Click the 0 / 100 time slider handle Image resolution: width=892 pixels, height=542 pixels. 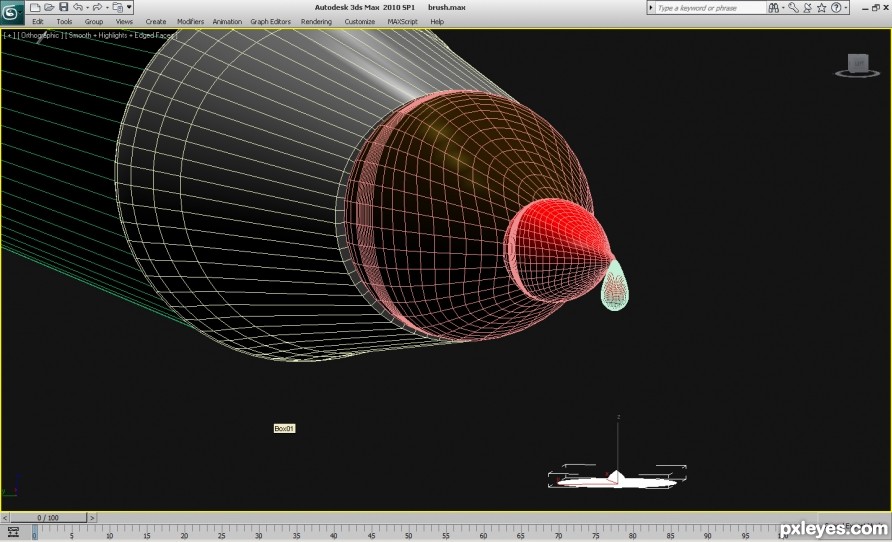pyautogui.click(x=48, y=518)
